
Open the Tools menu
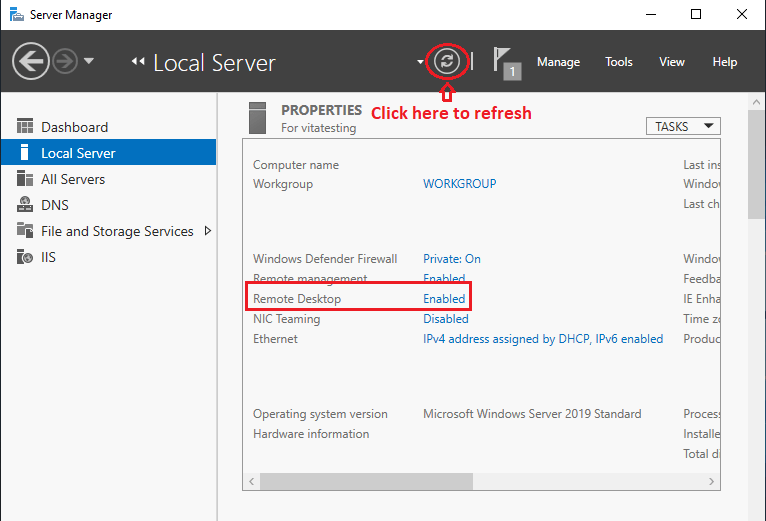[x=618, y=62]
